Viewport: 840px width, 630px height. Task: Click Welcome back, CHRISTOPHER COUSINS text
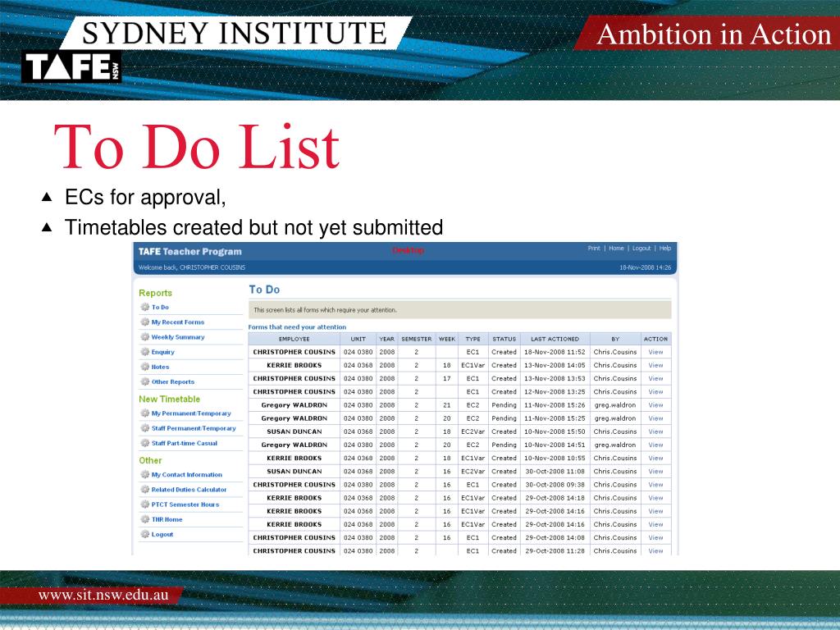pyautogui.click(x=192, y=267)
